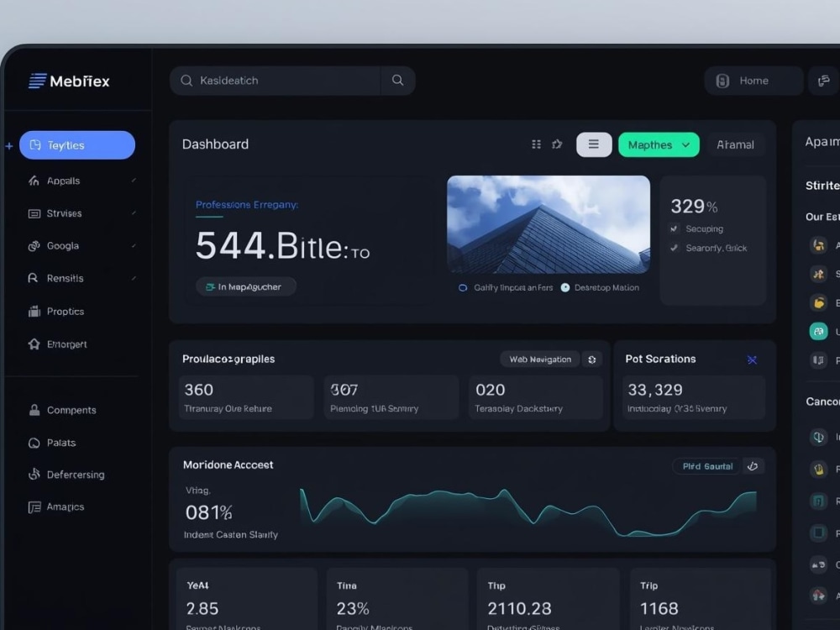Click the magnifier icon inside search field
This screenshot has height=630, width=840.
pyautogui.click(x=186, y=81)
